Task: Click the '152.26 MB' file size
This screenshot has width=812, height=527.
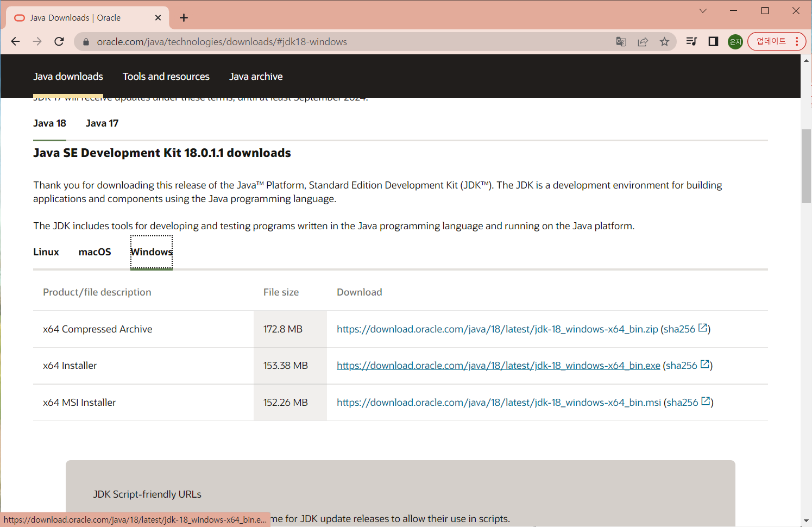Action: pyautogui.click(x=286, y=403)
